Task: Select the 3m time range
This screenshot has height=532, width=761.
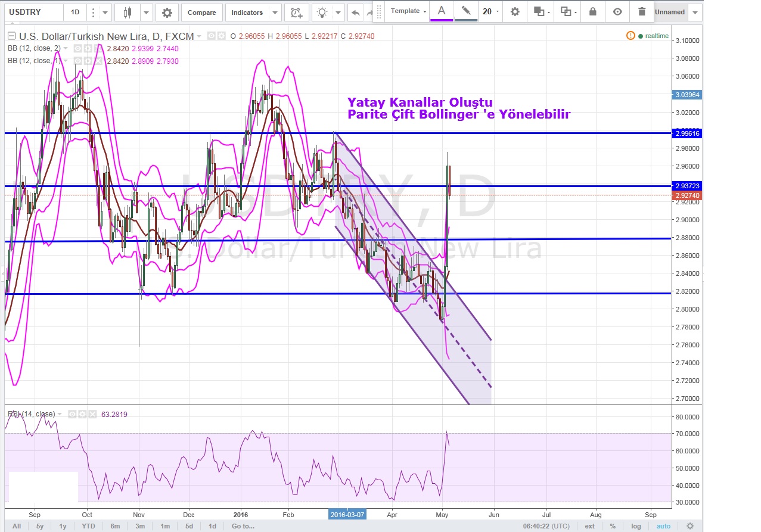Action: [139, 526]
